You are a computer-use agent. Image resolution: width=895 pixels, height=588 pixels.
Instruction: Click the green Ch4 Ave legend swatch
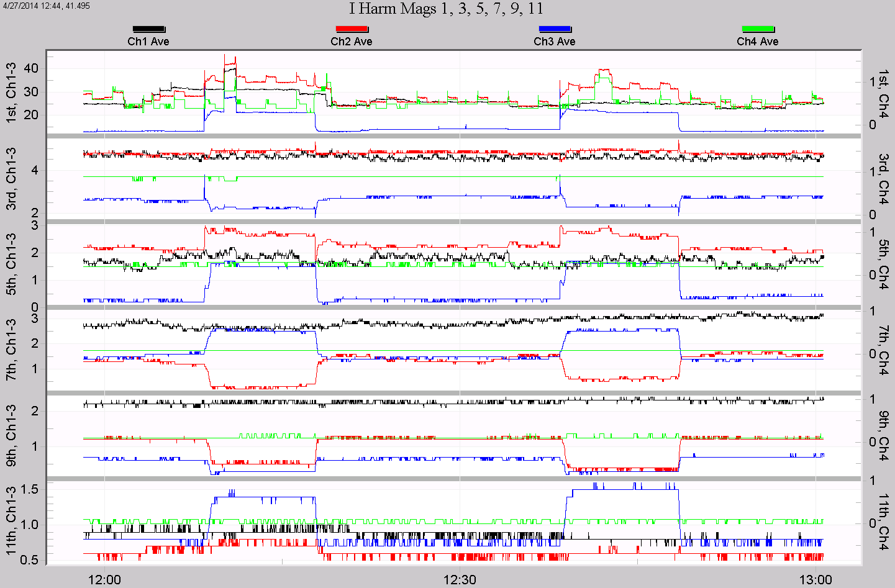click(758, 29)
